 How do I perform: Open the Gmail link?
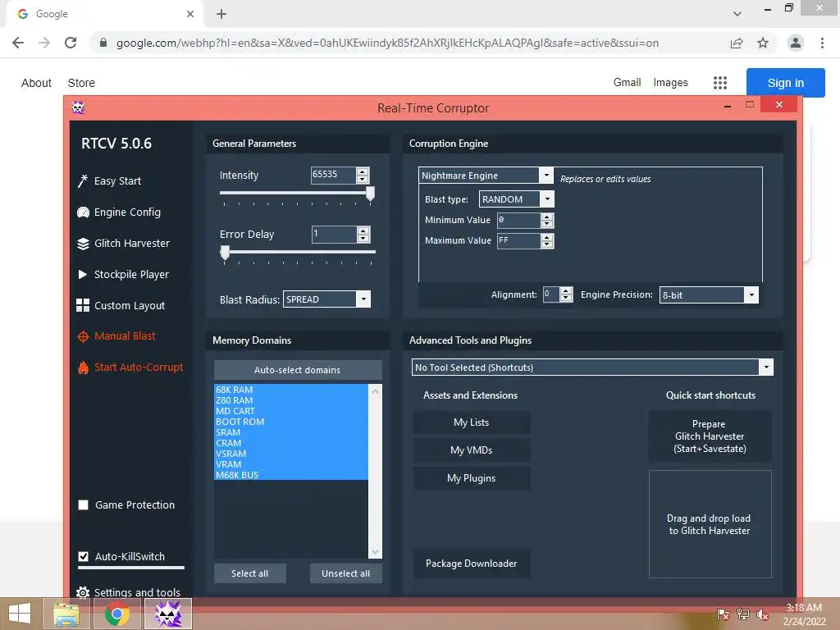[x=628, y=83]
